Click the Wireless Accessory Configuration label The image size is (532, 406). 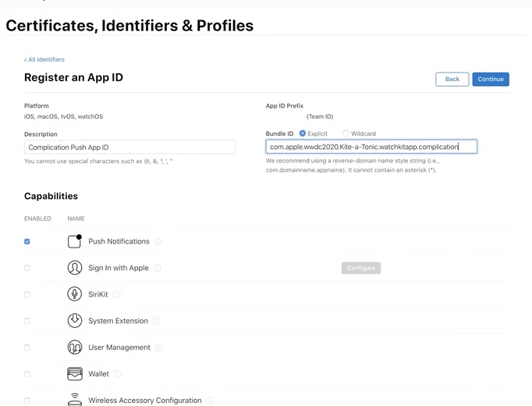pyautogui.click(x=145, y=401)
